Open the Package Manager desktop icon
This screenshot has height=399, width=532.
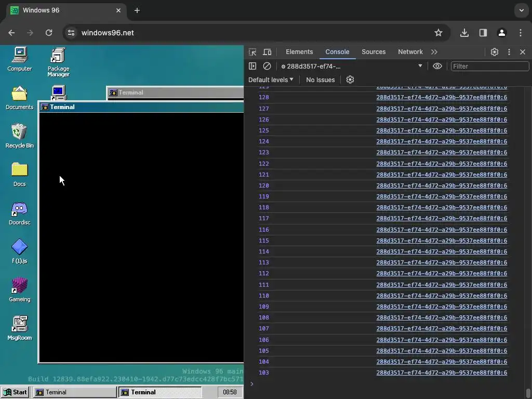tap(58, 62)
